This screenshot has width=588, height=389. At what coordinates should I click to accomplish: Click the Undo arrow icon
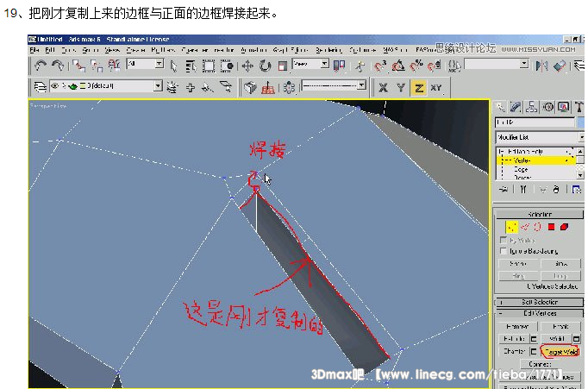(x=41, y=66)
